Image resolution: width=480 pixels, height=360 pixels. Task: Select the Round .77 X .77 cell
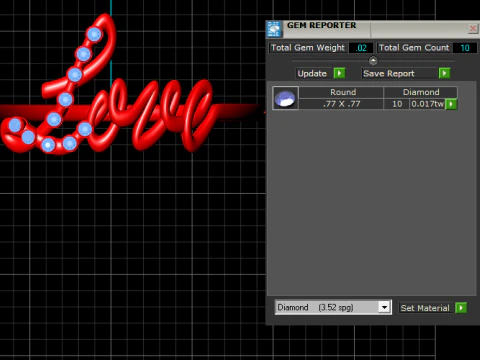click(x=341, y=104)
